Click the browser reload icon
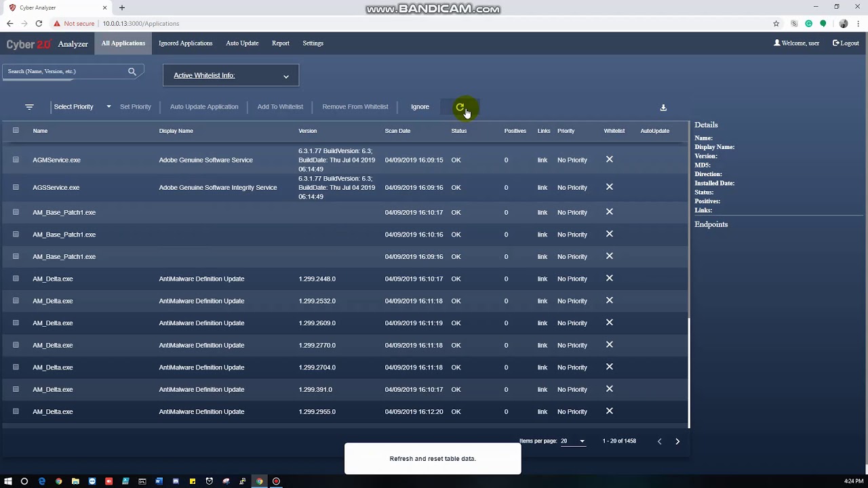This screenshot has width=868, height=488. (x=39, y=23)
